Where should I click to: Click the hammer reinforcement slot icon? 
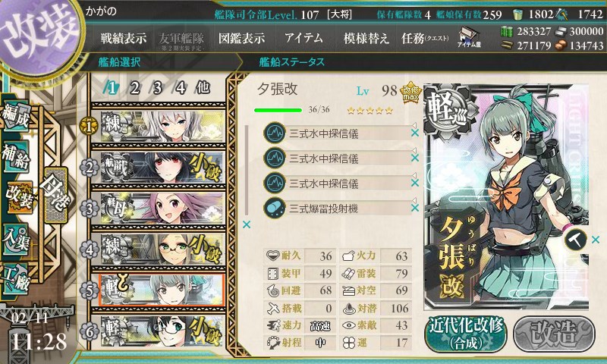click(x=575, y=240)
